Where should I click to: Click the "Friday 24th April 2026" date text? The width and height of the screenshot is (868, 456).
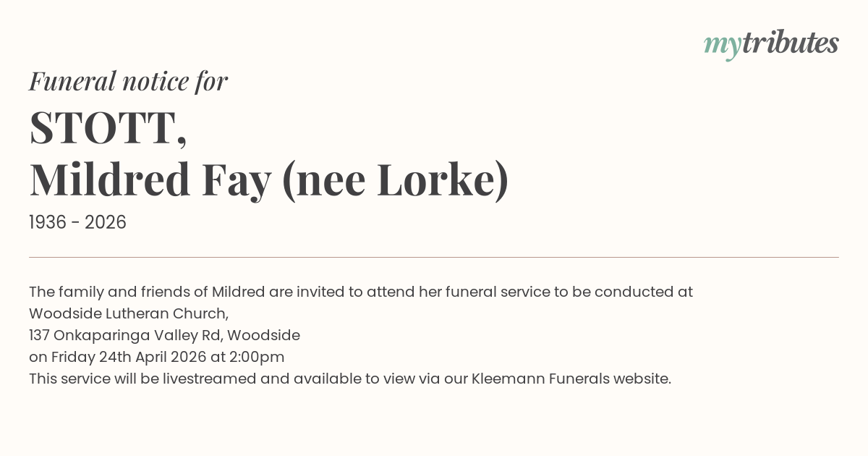coord(128,357)
